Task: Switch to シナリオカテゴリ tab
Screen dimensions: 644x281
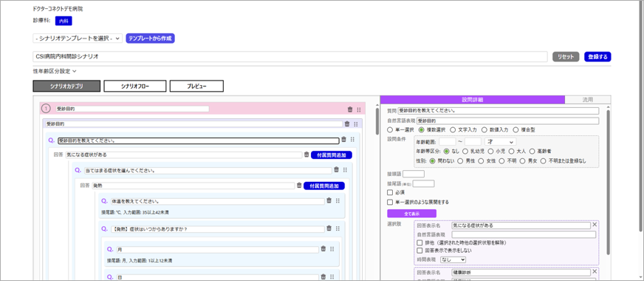Action: (x=66, y=86)
